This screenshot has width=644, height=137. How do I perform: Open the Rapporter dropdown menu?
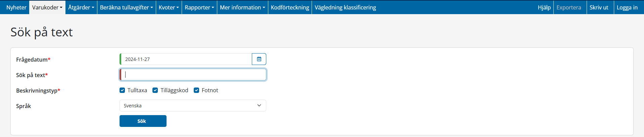[199, 7]
